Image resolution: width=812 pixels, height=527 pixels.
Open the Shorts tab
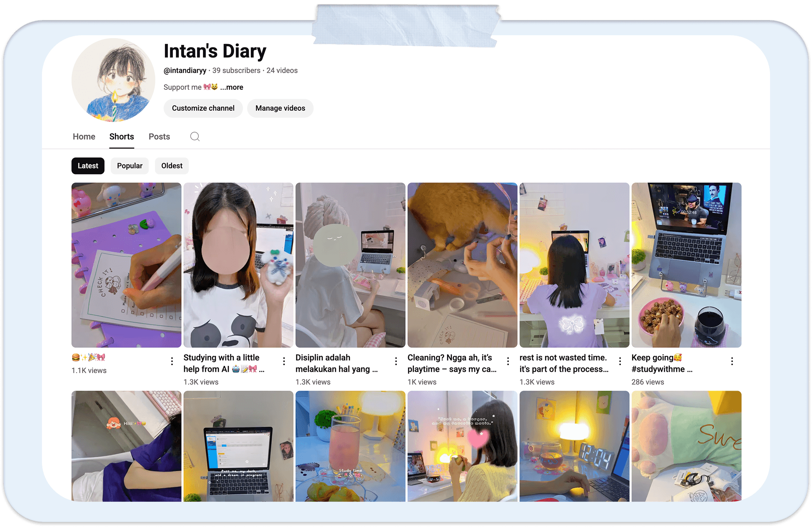[122, 137]
